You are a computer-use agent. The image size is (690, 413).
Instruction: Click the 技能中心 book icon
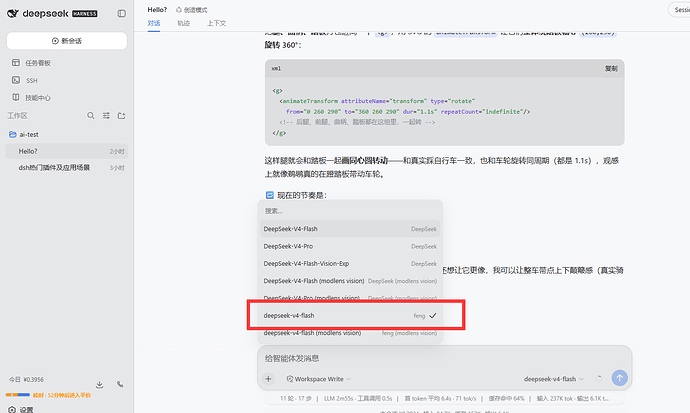[x=16, y=97]
